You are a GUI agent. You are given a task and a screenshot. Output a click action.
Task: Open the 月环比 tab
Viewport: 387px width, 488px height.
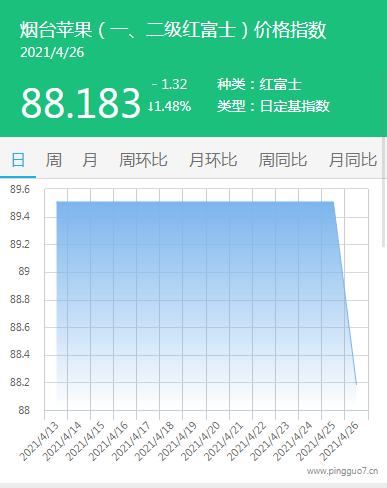tap(213, 160)
